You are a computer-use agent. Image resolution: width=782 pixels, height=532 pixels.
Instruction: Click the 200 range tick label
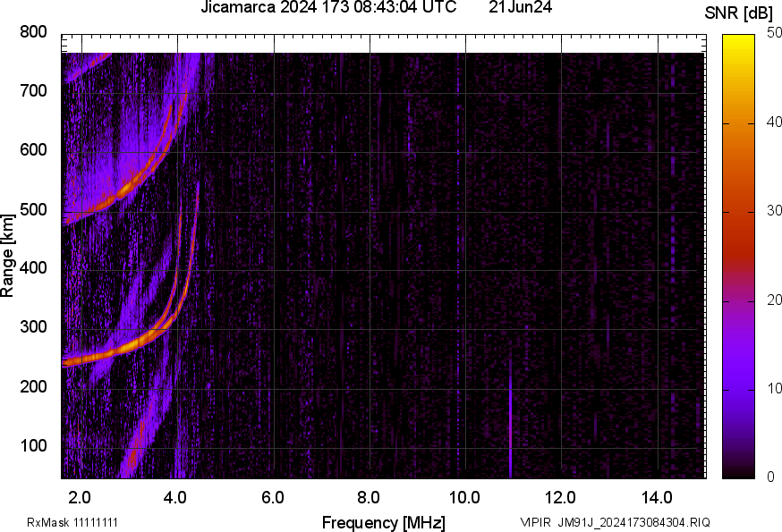point(33,386)
